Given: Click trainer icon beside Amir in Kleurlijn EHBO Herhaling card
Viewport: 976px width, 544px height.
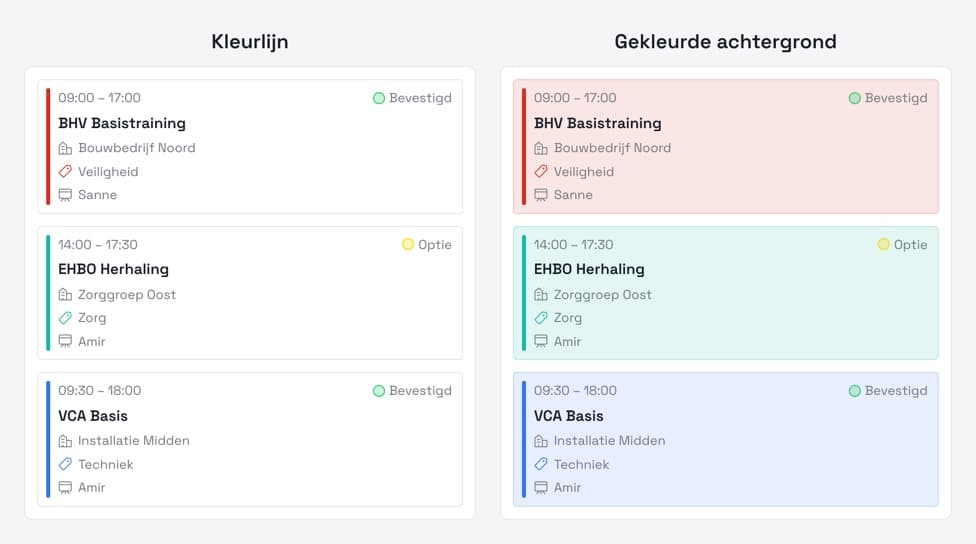Looking at the screenshot, I should click(x=65, y=341).
